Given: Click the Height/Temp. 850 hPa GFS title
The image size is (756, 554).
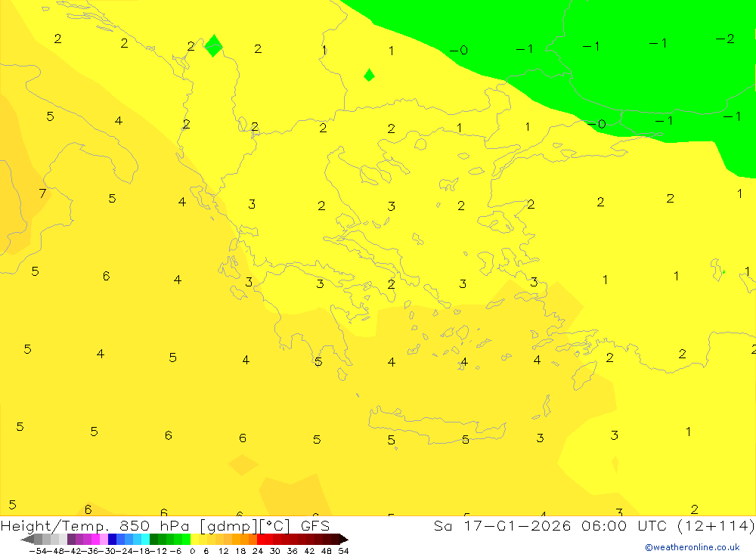Looking at the screenshot, I should click(165, 525).
